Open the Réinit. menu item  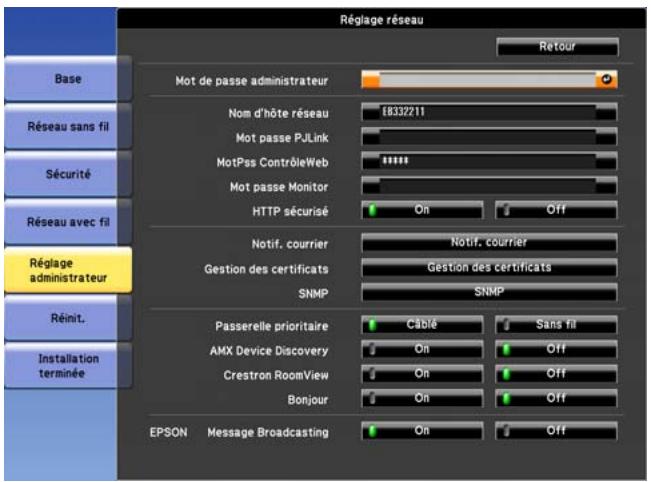tap(68, 315)
